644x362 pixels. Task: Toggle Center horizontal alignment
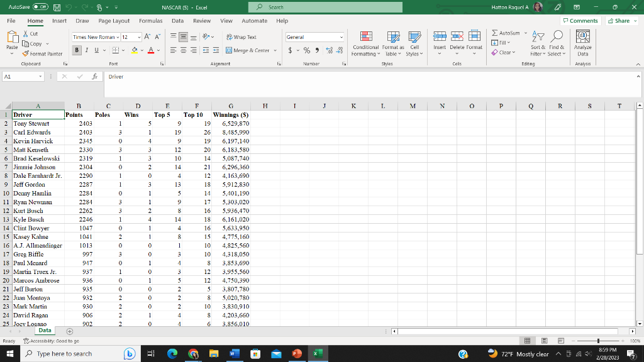[x=183, y=50]
